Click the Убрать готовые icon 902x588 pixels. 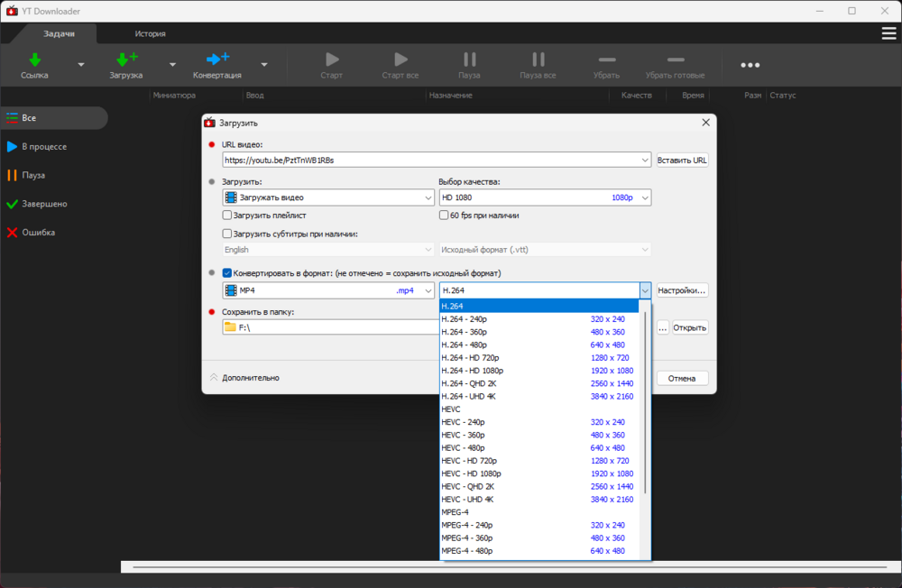[675, 60]
